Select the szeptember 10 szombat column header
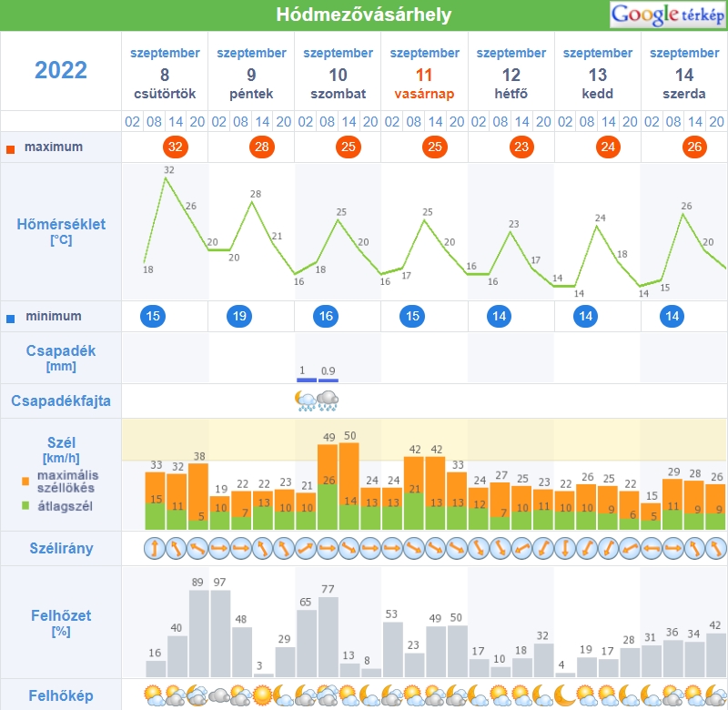This screenshot has width=728, height=710. [x=338, y=74]
